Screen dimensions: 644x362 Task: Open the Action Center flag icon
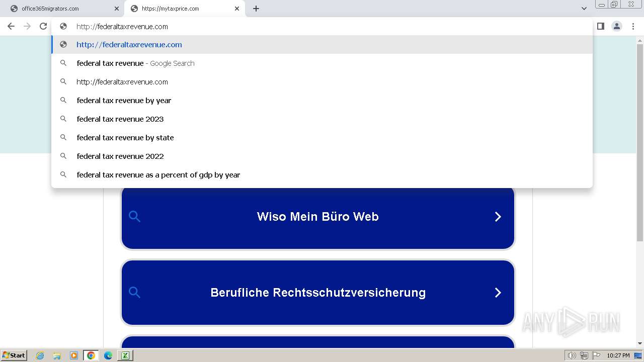[596, 355]
